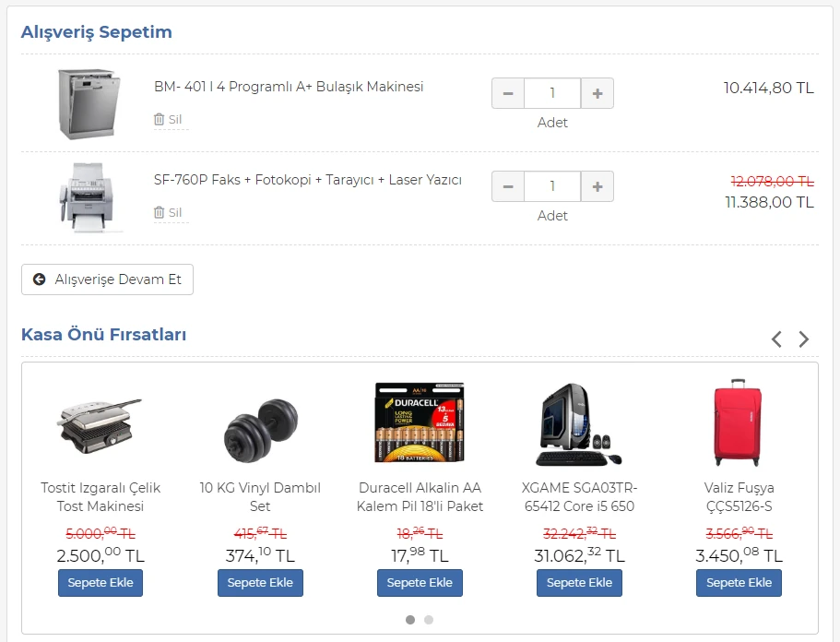Screen dimensions: 840x642
Task: Add Duracell battery pack to cart
Action: point(420,583)
